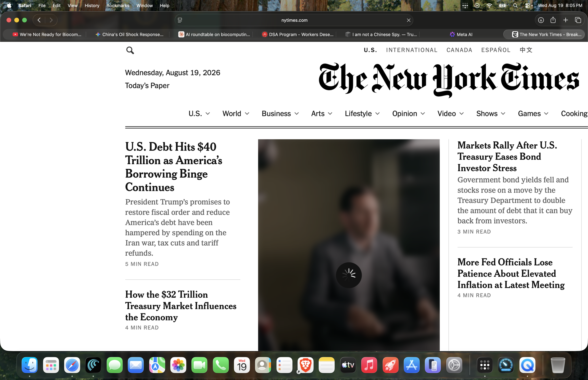Open App Store from the Dock
The width and height of the screenshot is (588, 380).
(x=412, y=365)
